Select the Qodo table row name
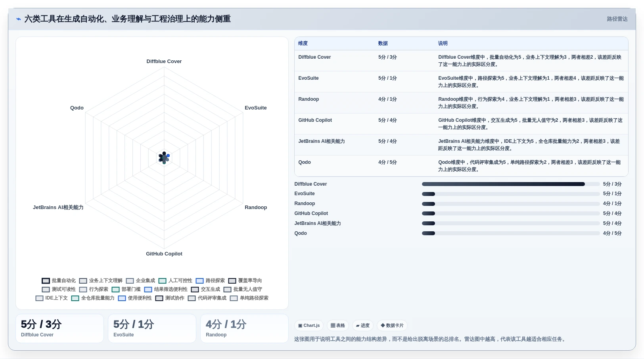 305,162
